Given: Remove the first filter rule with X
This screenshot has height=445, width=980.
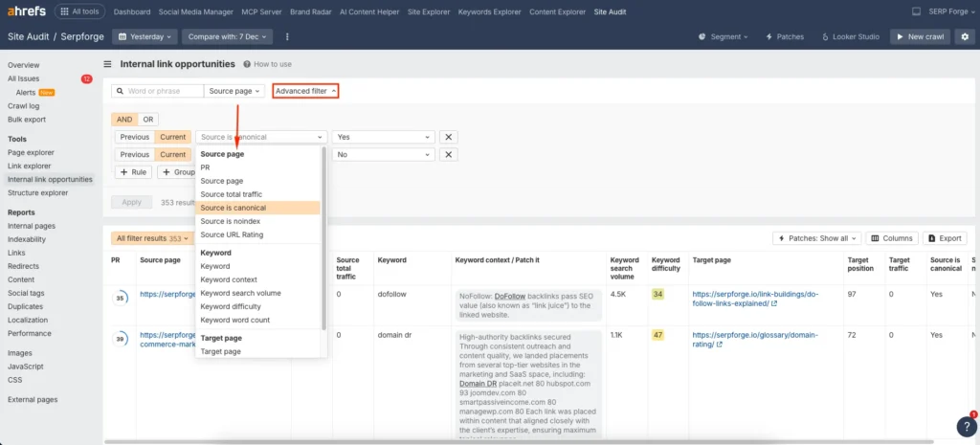Looking at the screenshot, I should (448, 137).
